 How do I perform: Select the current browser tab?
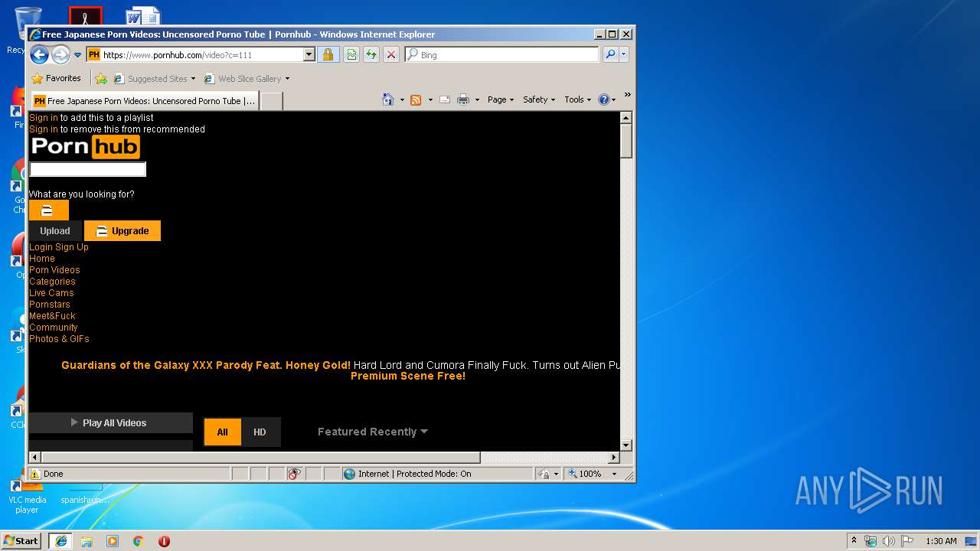[x=145, y=101]
